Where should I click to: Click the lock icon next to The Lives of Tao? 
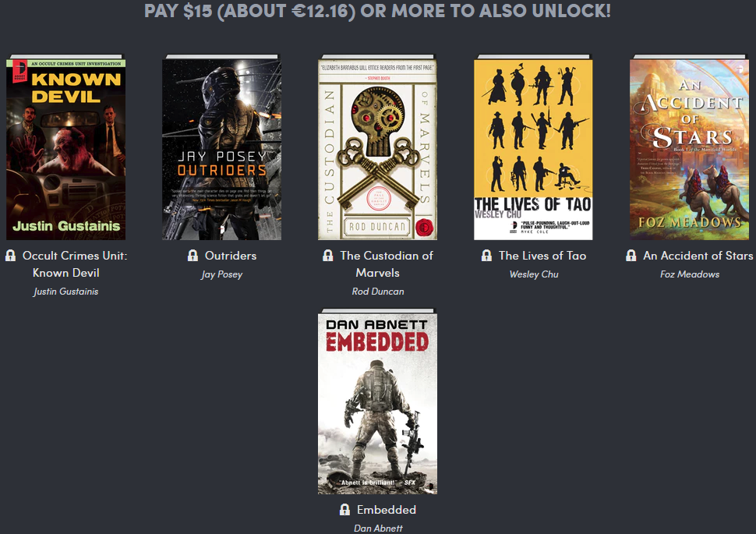pos(486,256)
